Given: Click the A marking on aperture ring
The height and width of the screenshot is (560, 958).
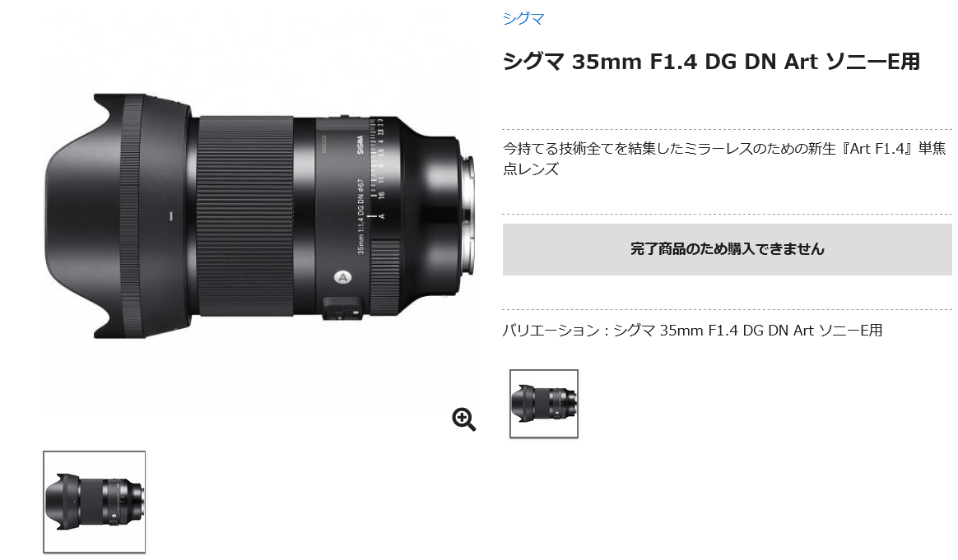Looking at the screenshot, I should pyautogui.click(x=382, y=216).
